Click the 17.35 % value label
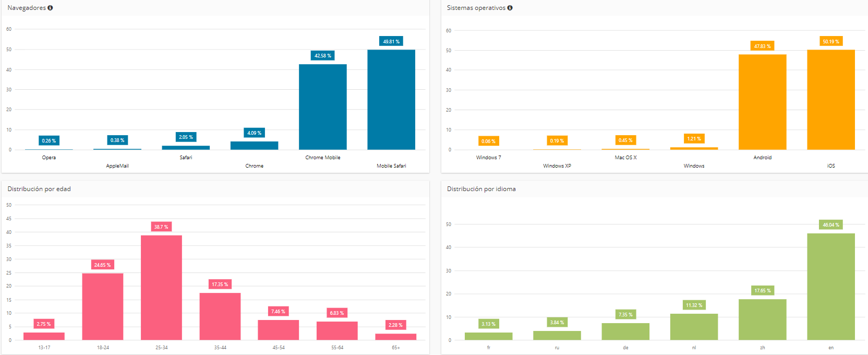 point(220,284)
